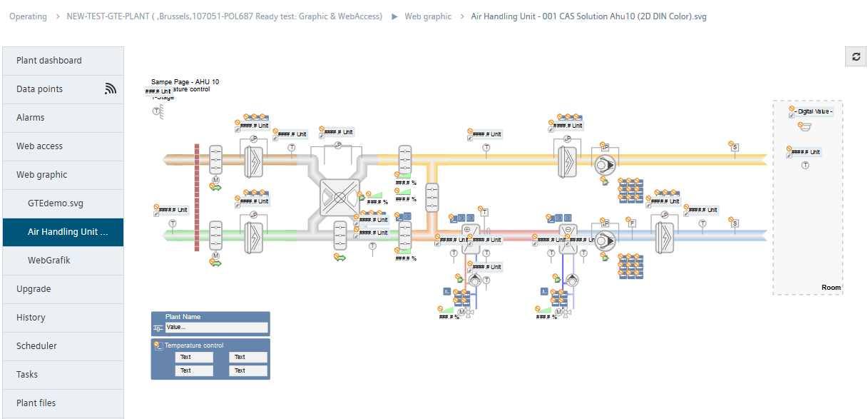Image resolution: width=868 pixels, height=419 pixels.
Task: Select the fan in the yellow duct
Action: 605,165
